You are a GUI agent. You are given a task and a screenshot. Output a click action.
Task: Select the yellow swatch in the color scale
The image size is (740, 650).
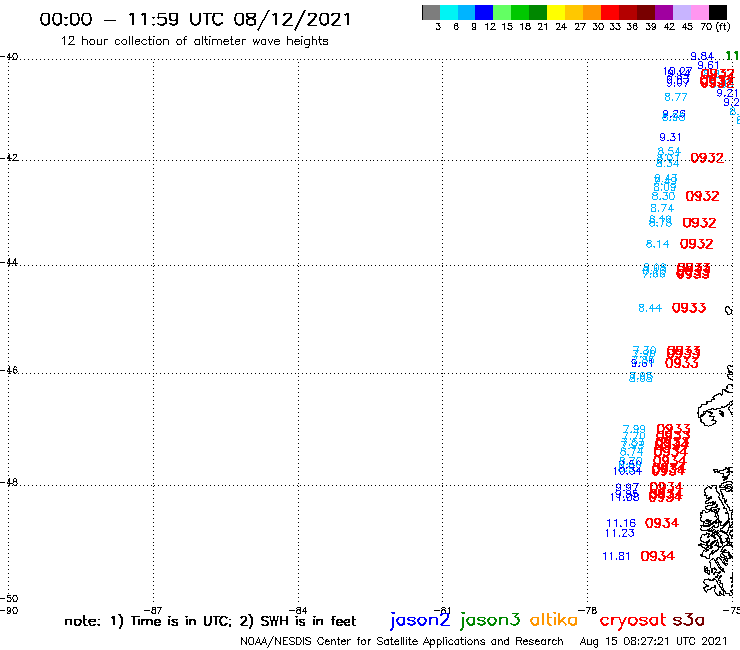556,12
